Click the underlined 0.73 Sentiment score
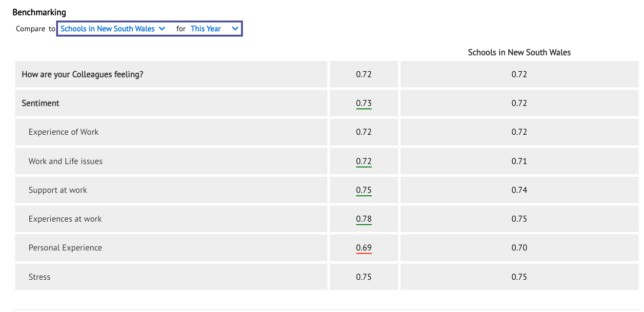644x312 pixels. click(363, 104)
